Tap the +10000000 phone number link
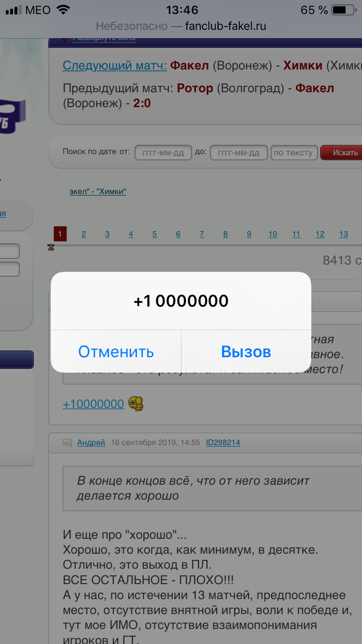The width and height of the screenshot is (362, 644). pos(93,404)
